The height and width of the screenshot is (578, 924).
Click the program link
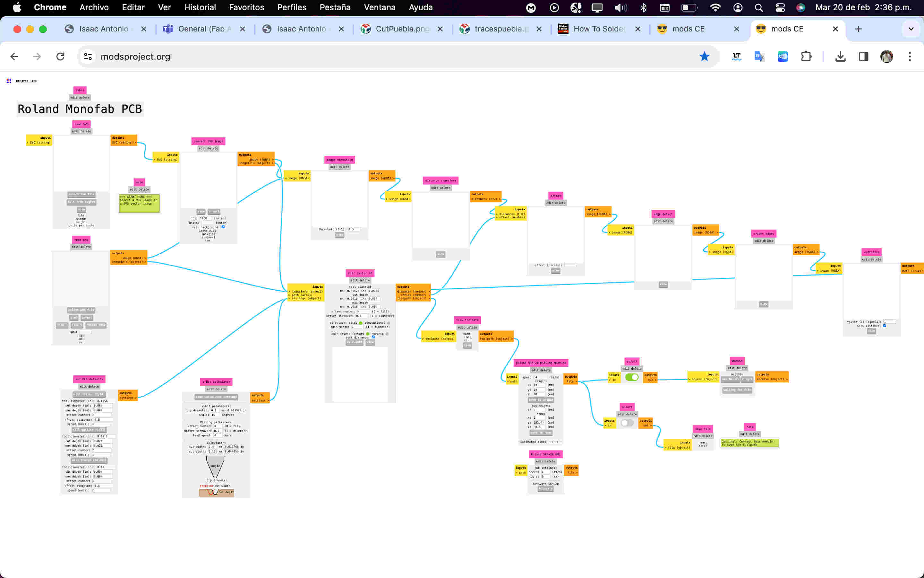[x=26, y=81]
